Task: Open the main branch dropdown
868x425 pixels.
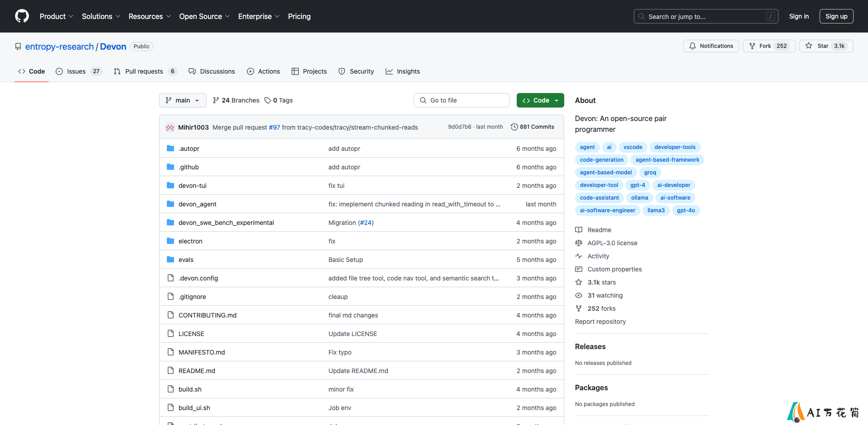Action: tap(183, 100)
